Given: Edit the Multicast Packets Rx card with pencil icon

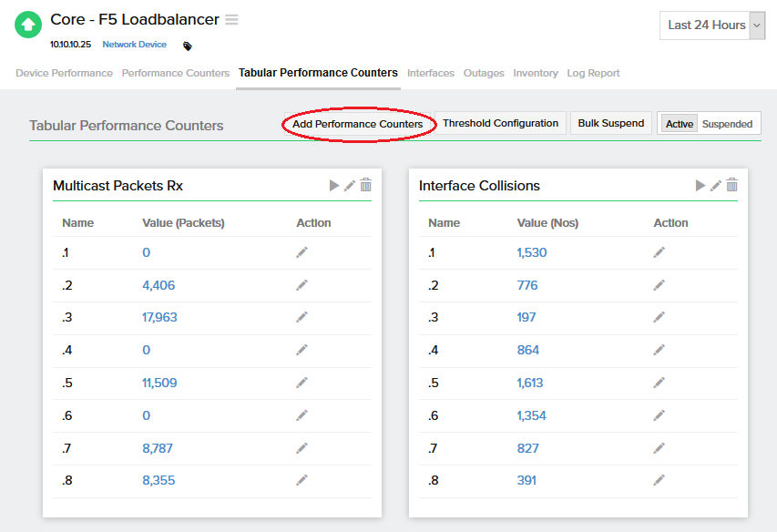Looking at the screenshot, I should (350, 185).
